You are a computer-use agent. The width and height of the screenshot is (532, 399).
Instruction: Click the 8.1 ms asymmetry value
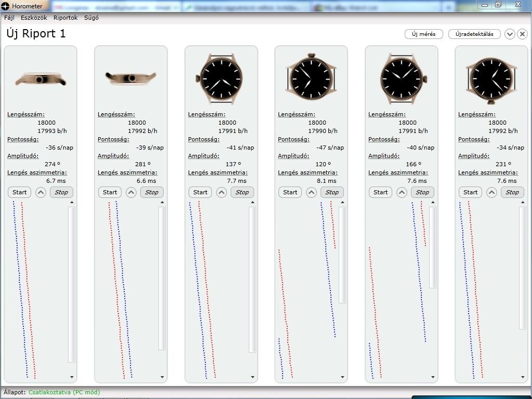pyautogui.click(x=327, y=181)
